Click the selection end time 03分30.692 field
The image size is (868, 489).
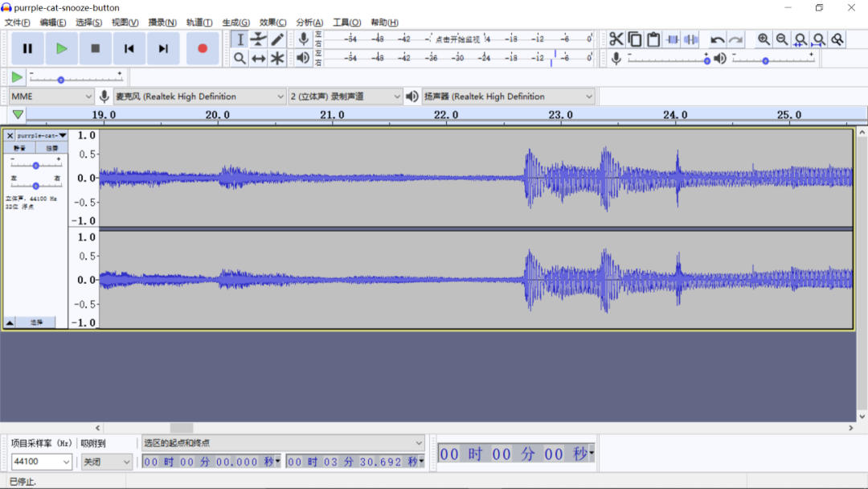(355, 462)
